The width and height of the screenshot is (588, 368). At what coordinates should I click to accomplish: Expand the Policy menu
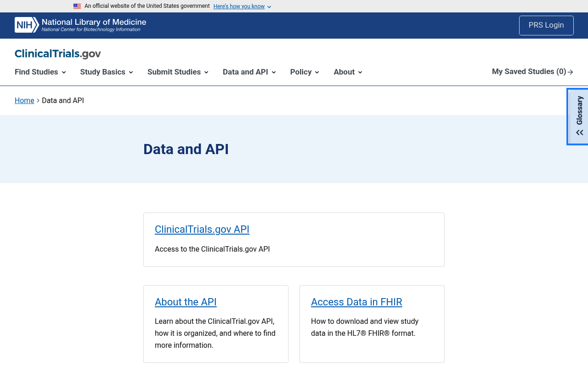[x=305, y=72]
